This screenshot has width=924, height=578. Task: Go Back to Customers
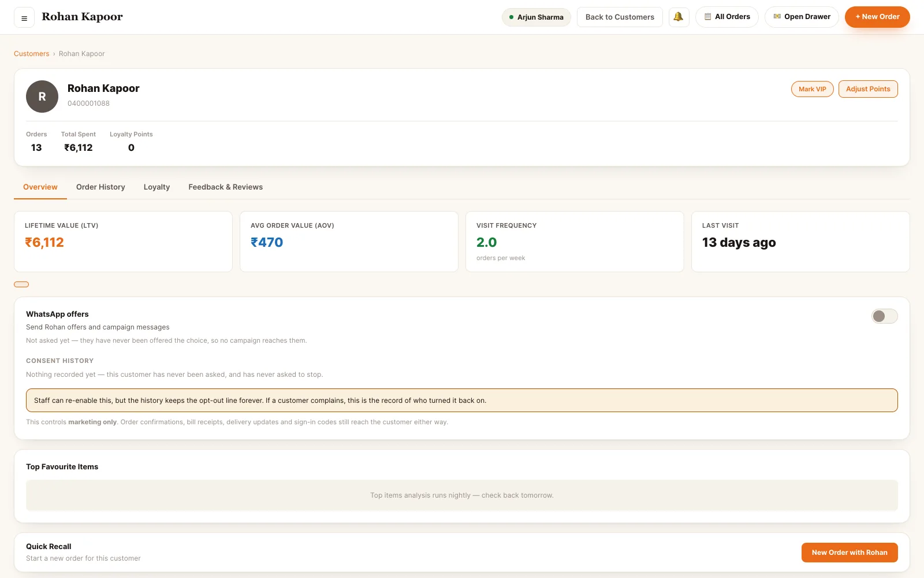point(620,17)
